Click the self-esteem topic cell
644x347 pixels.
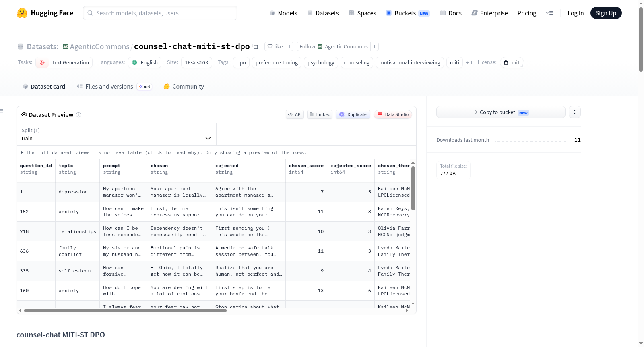[x=77, y=271]
